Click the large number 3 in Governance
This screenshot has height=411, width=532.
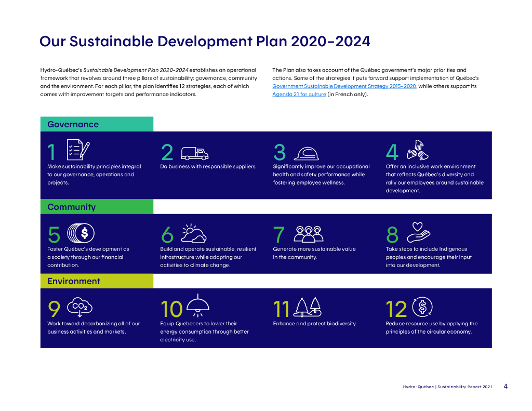[x=280, y=152]
